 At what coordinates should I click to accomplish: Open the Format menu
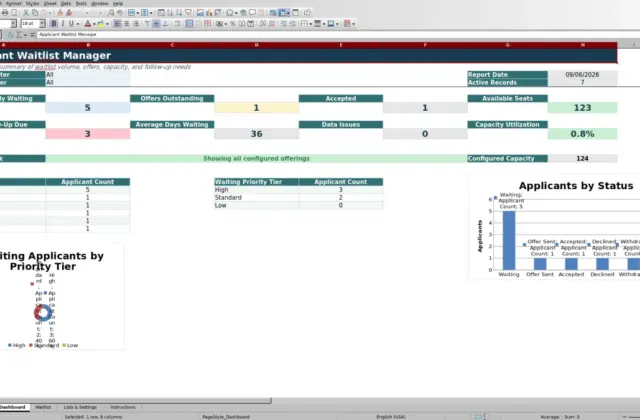point(13,3)
